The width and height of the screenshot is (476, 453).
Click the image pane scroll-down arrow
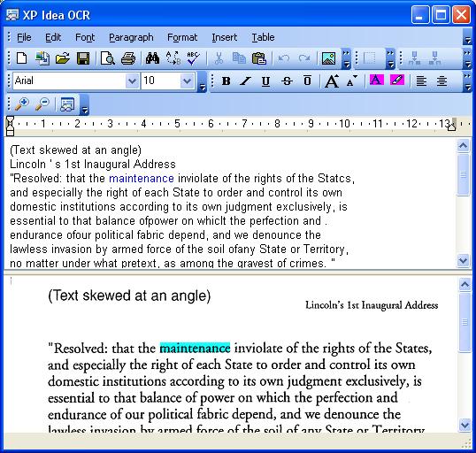point(464,425)
